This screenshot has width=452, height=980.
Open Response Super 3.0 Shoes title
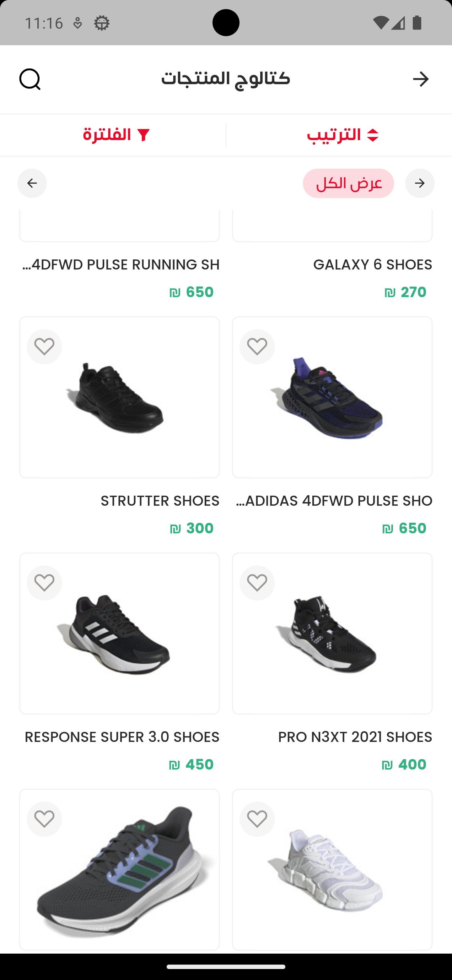pos(122,737)
